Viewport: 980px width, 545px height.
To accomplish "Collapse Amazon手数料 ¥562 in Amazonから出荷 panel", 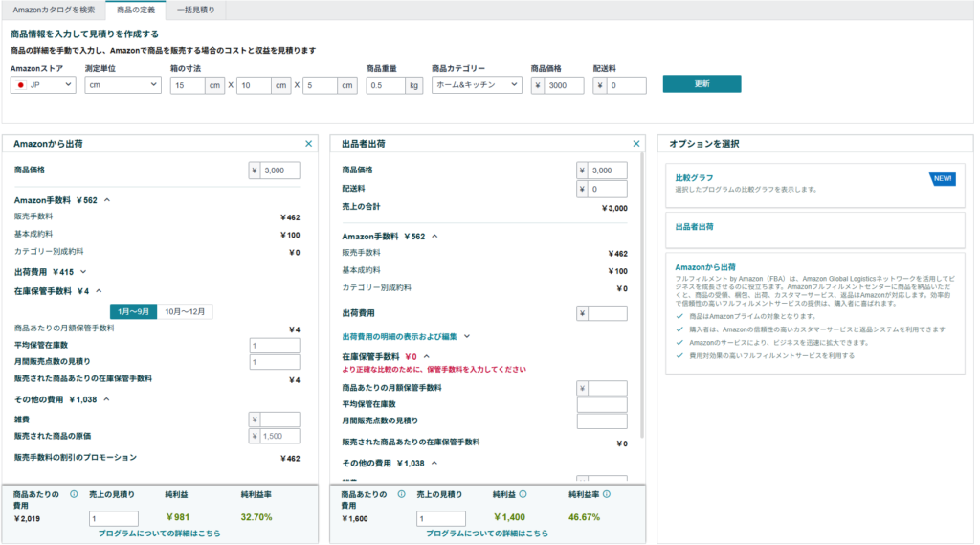I will [107, 200].
